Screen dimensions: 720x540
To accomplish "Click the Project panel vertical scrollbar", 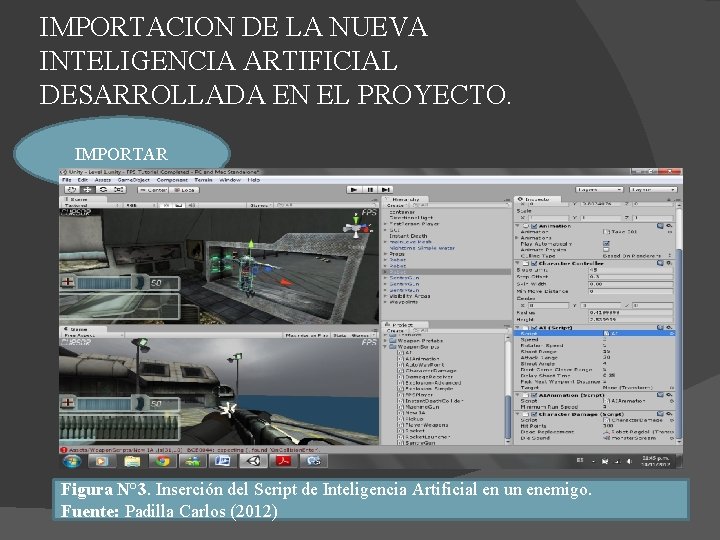I will tap(508, 389).
